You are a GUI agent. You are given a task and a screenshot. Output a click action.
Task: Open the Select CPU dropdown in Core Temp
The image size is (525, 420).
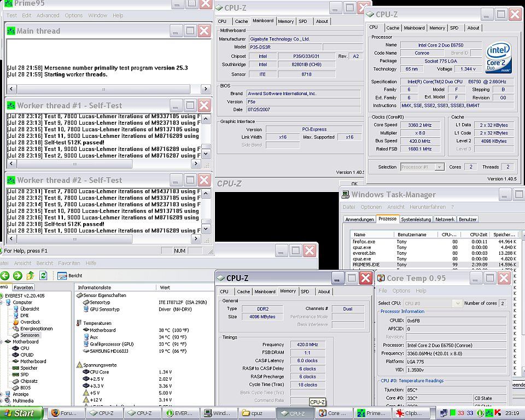click(457, 304)
